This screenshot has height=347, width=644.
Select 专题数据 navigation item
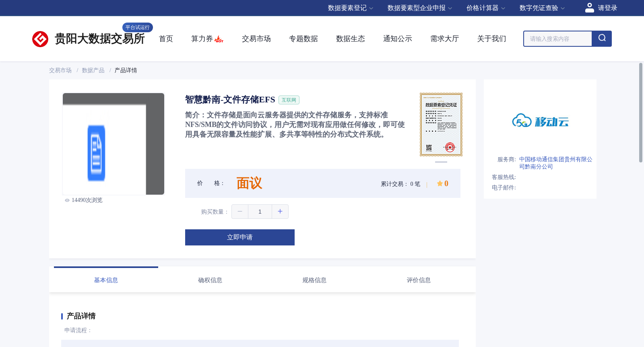click(303, 39)
